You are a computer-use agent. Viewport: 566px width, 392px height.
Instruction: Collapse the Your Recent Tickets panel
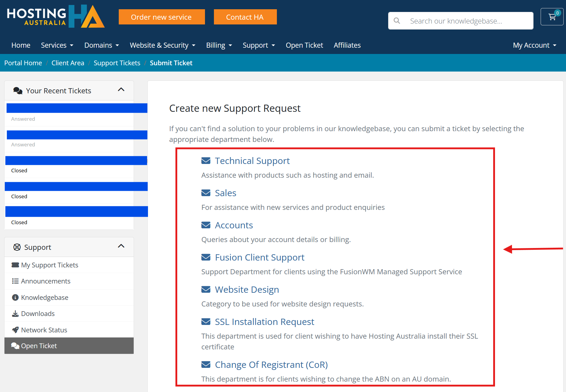tap(121, 89)
